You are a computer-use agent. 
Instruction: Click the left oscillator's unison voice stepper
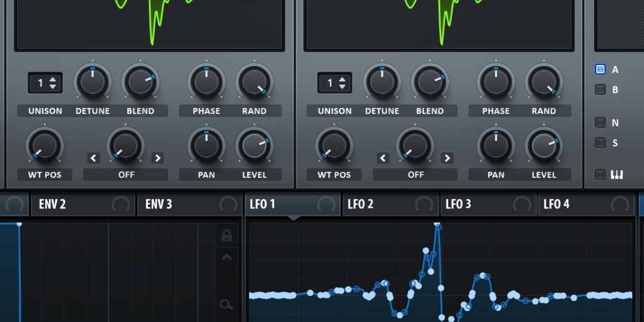click(x=45, y=83)
